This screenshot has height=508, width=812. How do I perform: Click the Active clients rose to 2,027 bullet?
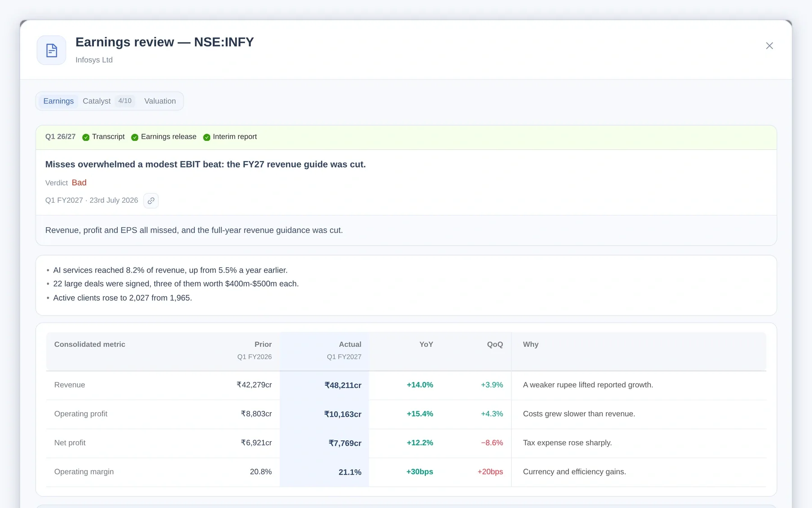click(x=123, y=298)
